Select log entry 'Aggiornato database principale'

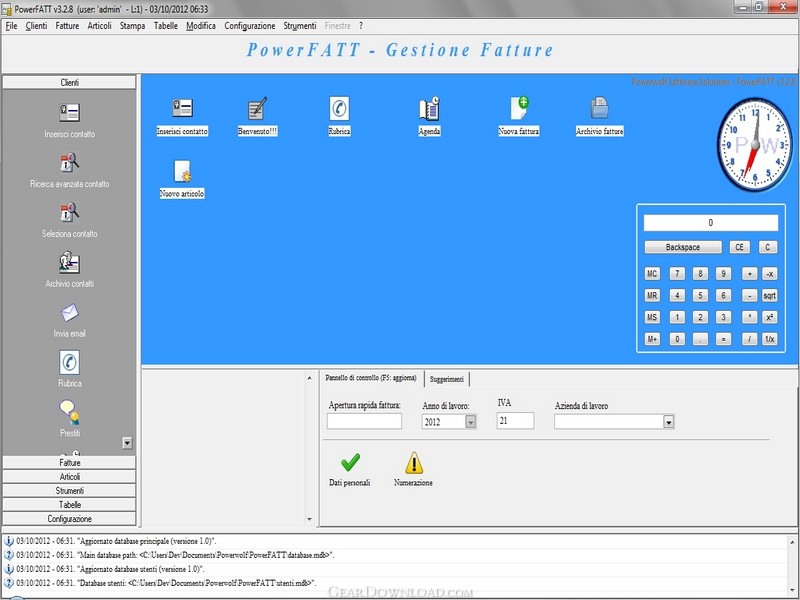pos(394,541)
